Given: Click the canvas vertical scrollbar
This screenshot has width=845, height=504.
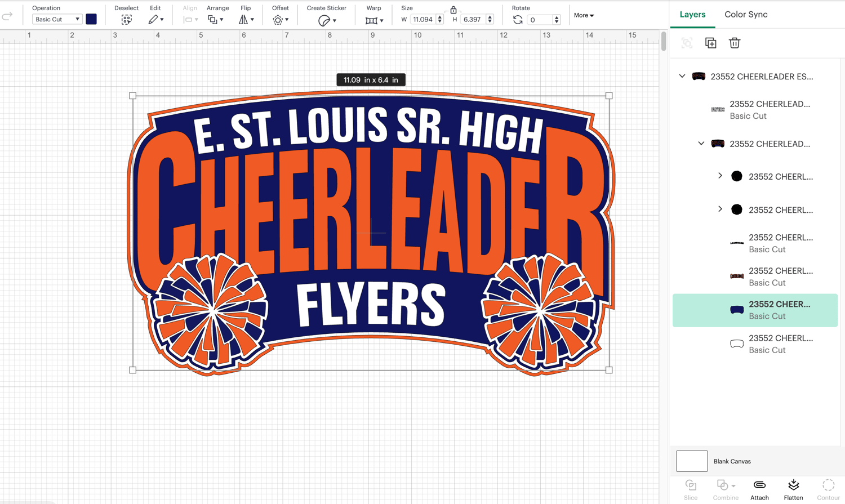Looking at the screenshot, I should (664, 41).
